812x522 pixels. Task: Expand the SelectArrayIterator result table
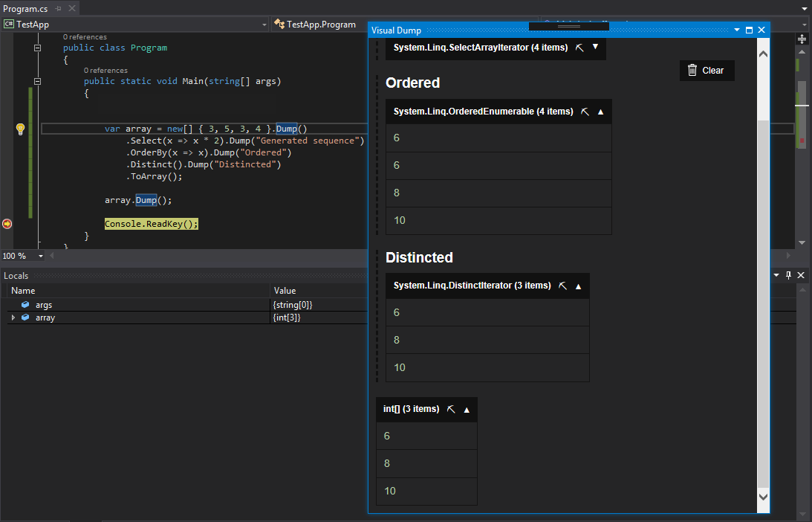click(x=596, y=47)
